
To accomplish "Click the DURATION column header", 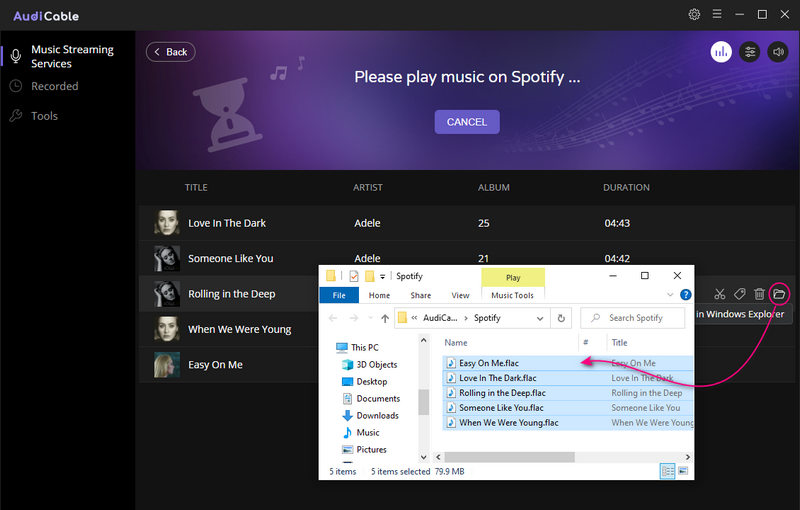I will click(626, 188).
